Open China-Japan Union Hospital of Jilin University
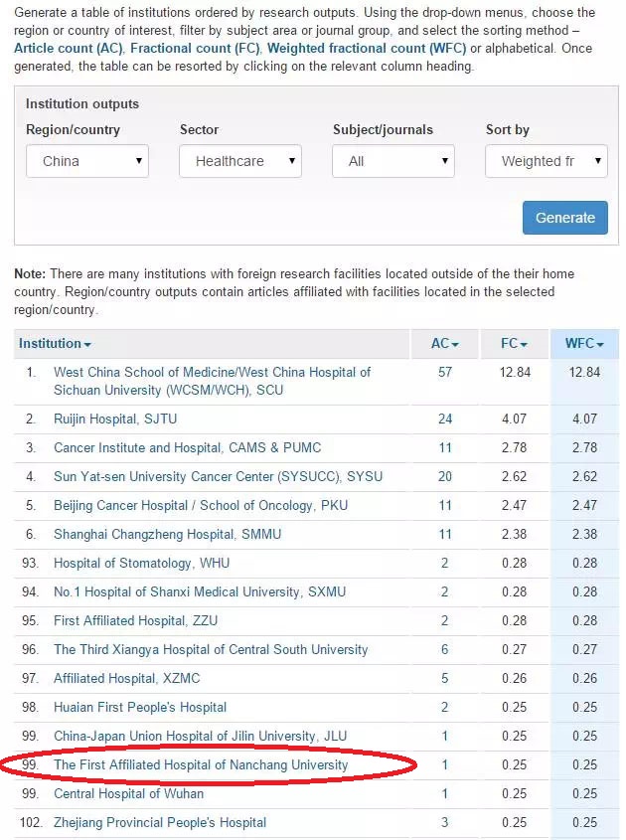The width and height of the screenshot is (626, 840). pos(201,737)
